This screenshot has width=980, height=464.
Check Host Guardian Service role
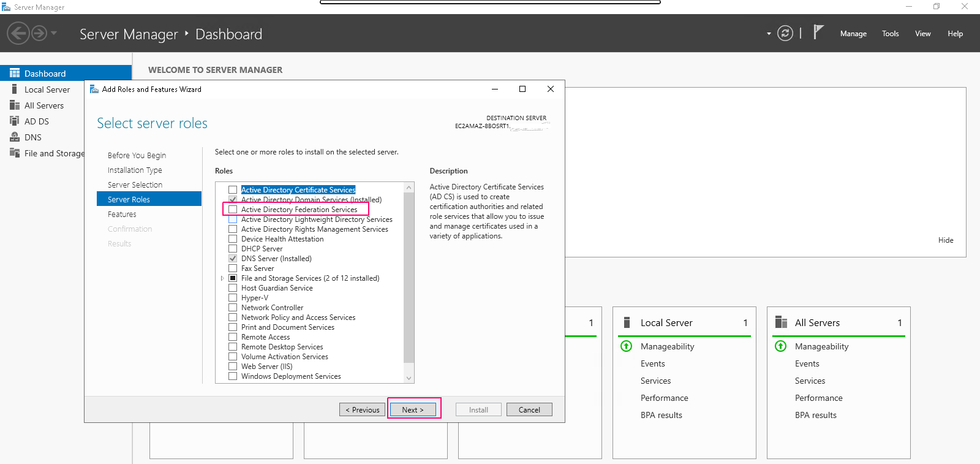click(x=233, y=288)
